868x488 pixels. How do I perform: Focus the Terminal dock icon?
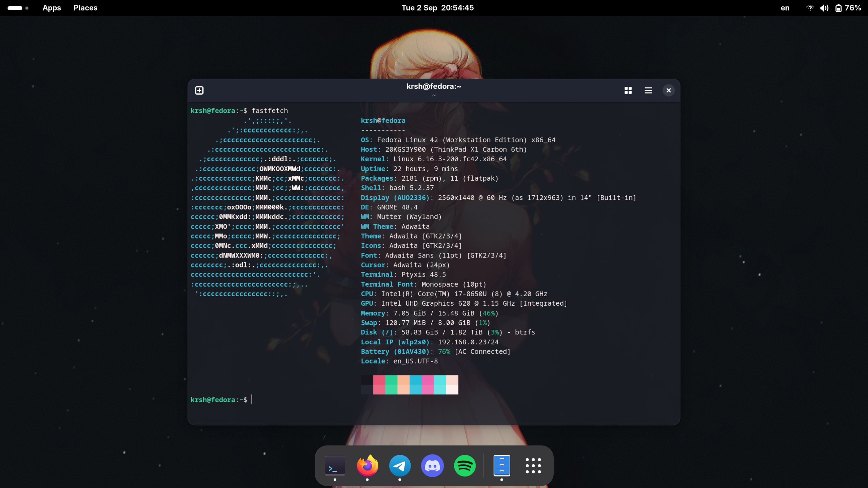click(335, 466)
